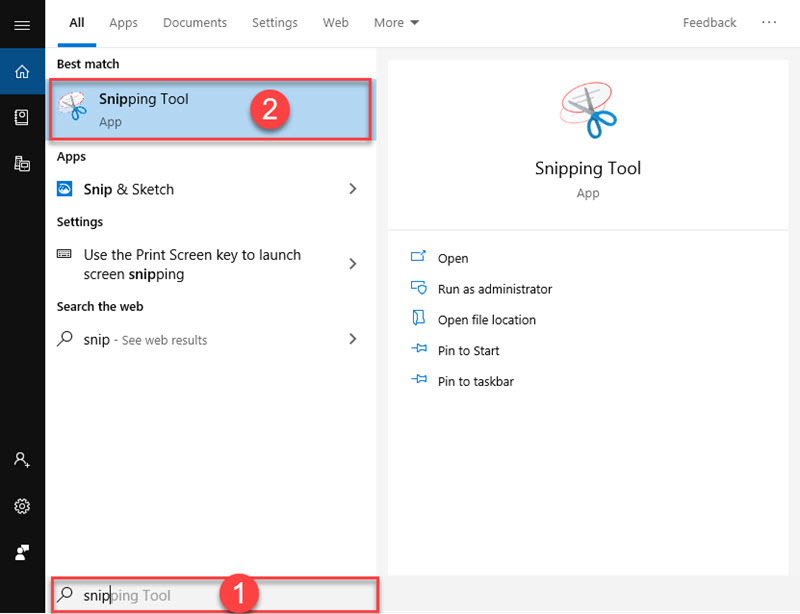This screenshot has height=614, width=800.
Task: Go to Home in search sidebar
Action: [22, 71]
